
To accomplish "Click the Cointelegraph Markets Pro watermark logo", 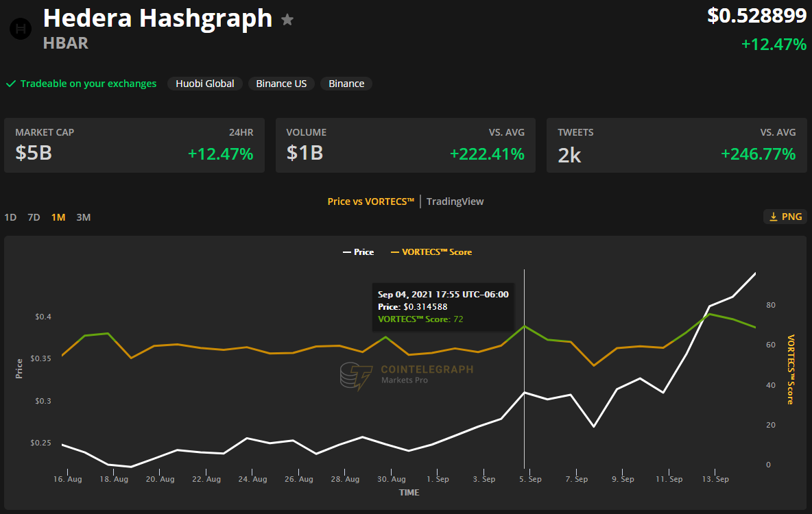I will click(407, 376).
